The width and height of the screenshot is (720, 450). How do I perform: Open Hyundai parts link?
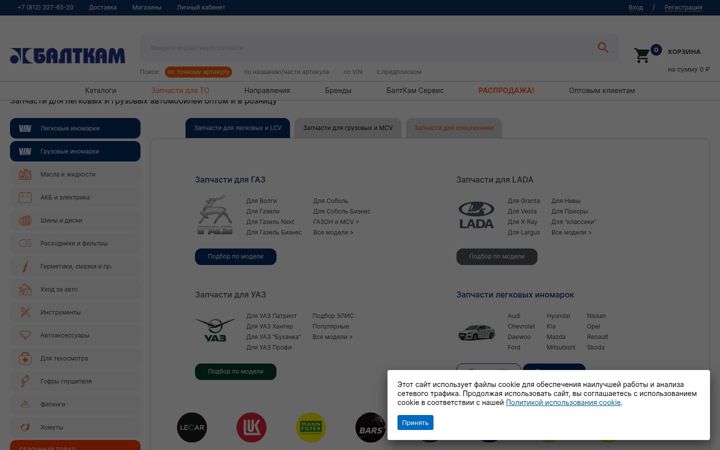[558, 316]
